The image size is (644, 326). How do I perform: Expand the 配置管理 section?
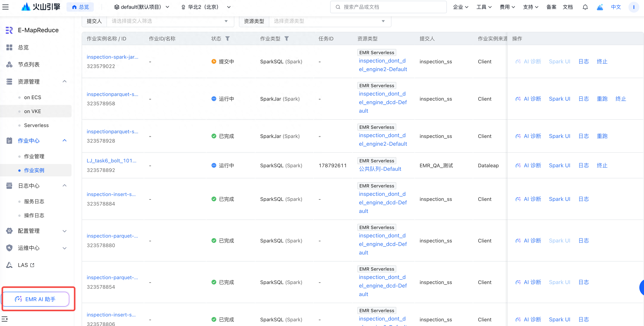[65, 231]
